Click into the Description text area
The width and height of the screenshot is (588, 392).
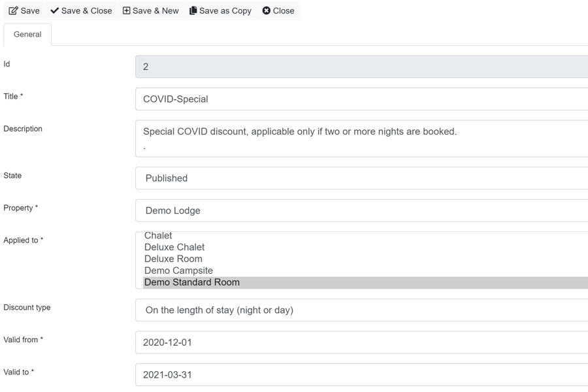361,139
